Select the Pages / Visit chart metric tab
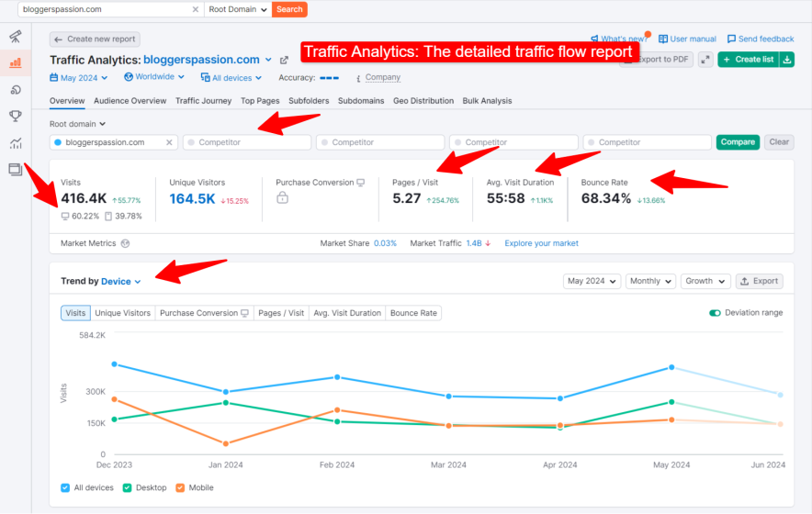This screenshot has height=514, width=812. (x=281, y=313)
